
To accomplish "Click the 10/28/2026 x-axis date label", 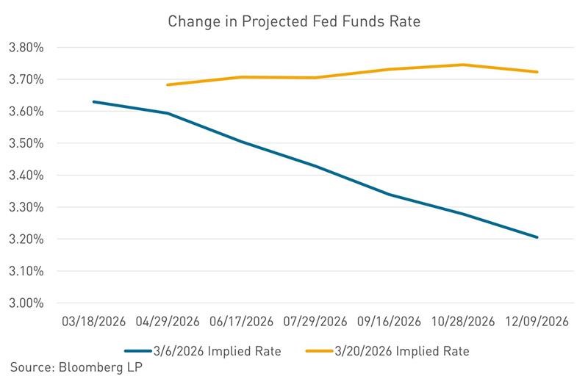I will [464, 322].
